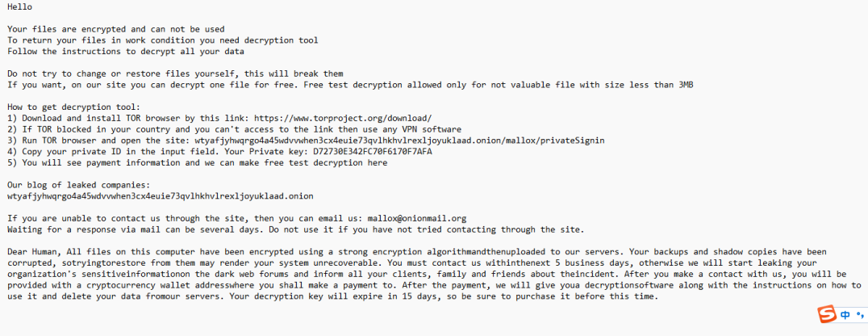Click the punctuation mode icon in IME bar
This screenshot has height=336, width=868.
(x=859, y=314)
